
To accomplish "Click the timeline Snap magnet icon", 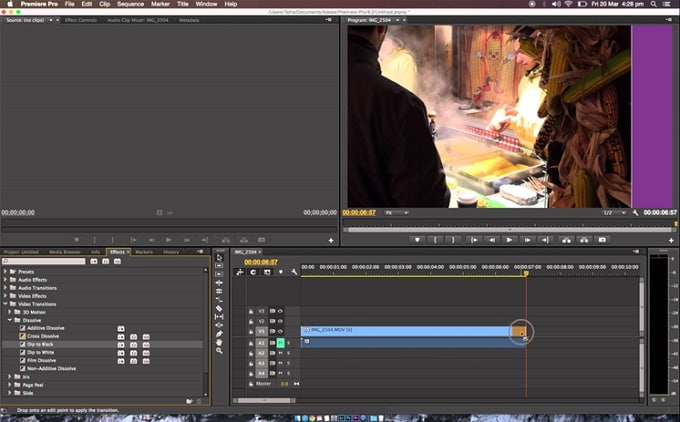I will [253, 272].
